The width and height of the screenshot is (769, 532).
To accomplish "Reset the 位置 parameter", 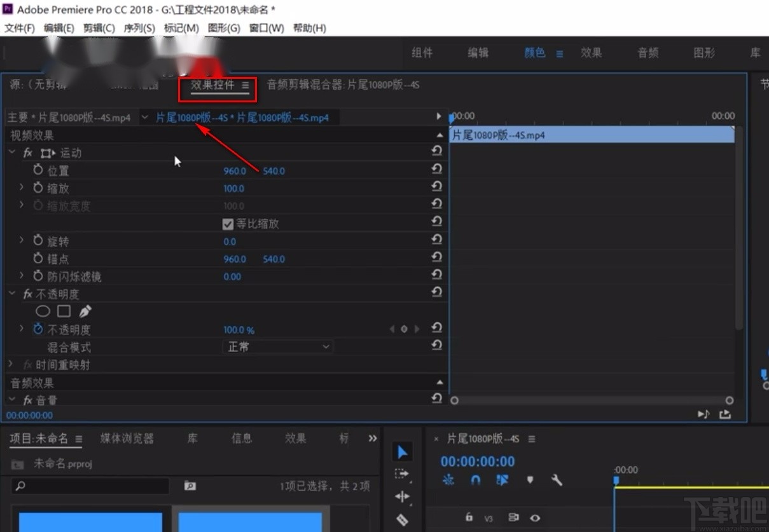I will [x=436, y=168].
